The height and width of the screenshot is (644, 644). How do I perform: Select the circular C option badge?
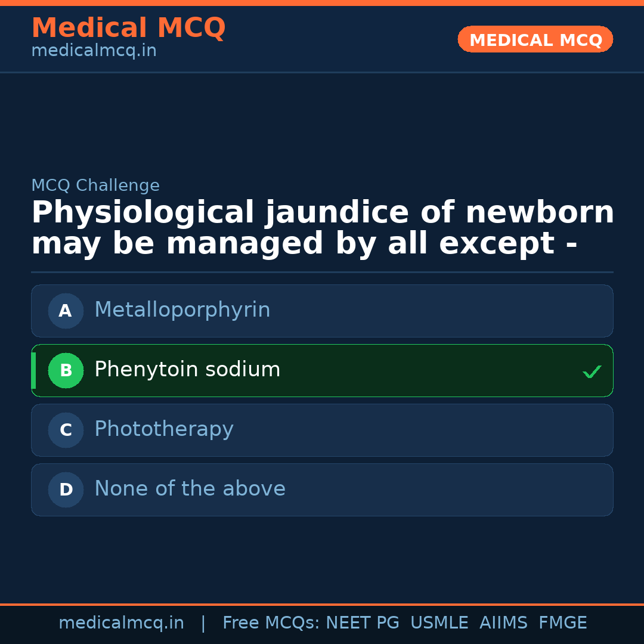pos(66,430)
